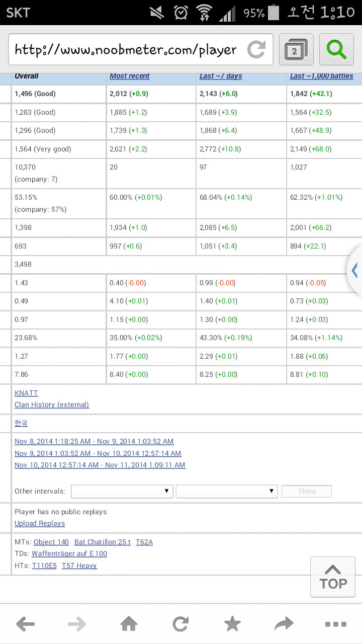Go back using the bottom arrow
This screenshot has width=362, height=644.
pyautogui.click(x=26, y=624)
